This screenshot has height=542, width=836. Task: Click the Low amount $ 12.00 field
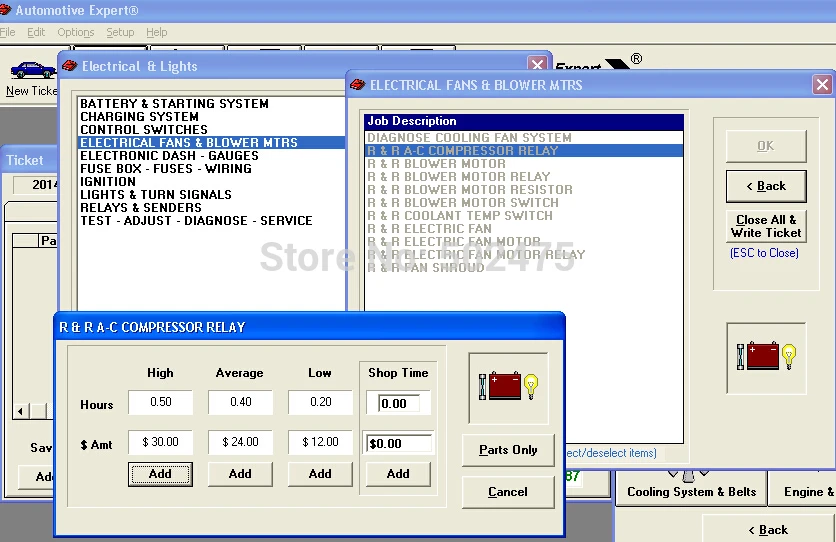[320, 442]
